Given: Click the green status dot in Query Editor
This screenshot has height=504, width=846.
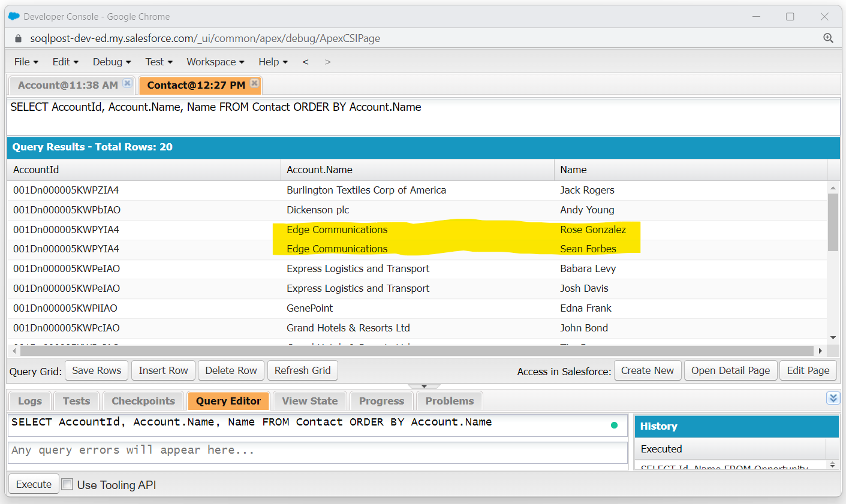Looking at the screenshot, I should [x=614, y=425].
